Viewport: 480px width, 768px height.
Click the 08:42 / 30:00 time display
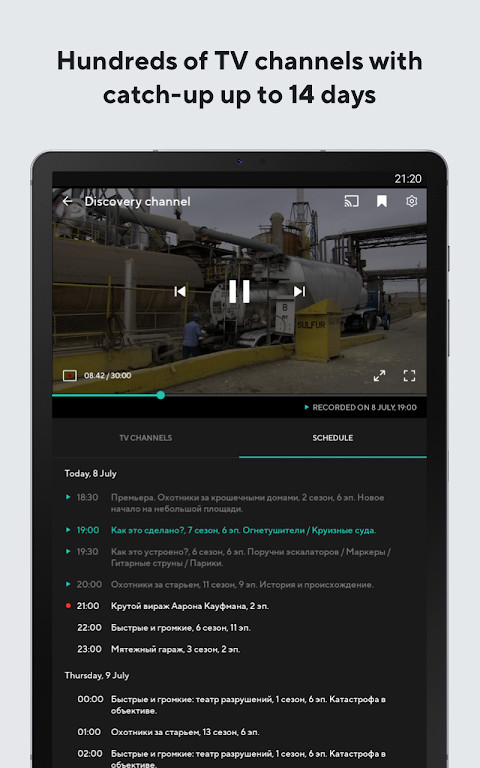click(x=108, y=376)
